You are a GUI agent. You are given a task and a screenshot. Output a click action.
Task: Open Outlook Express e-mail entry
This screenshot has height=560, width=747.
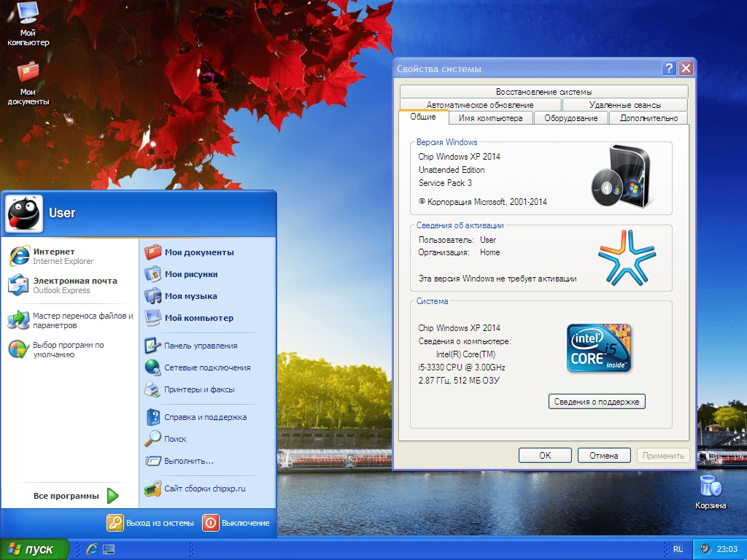point(63,285)
